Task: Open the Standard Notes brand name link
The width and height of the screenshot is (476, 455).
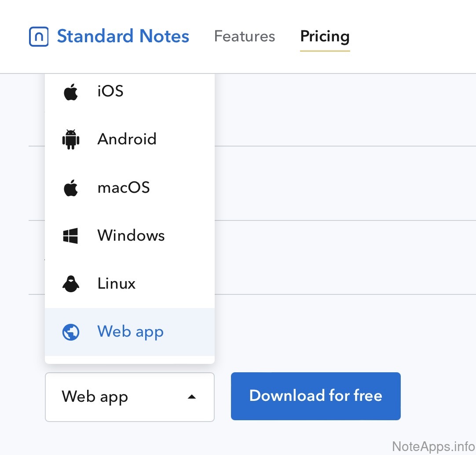Action: coord(123,37)
